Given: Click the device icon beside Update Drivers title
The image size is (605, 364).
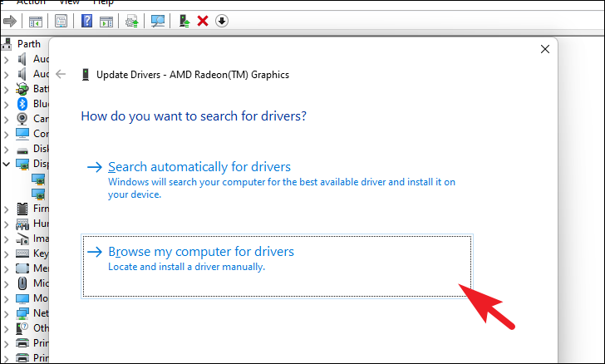Looking at the screenshot, I should click(86, 75).
